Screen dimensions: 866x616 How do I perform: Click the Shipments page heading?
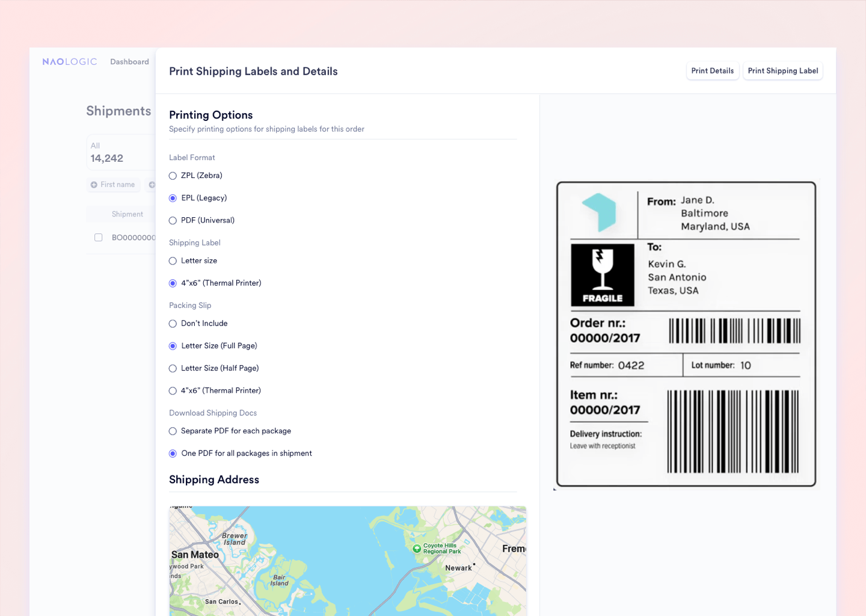118,111
